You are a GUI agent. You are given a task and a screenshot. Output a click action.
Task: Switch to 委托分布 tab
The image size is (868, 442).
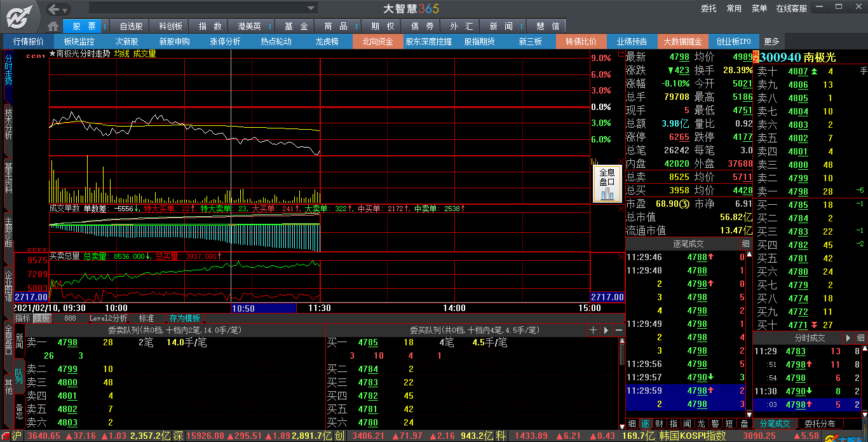click(820, 424)
